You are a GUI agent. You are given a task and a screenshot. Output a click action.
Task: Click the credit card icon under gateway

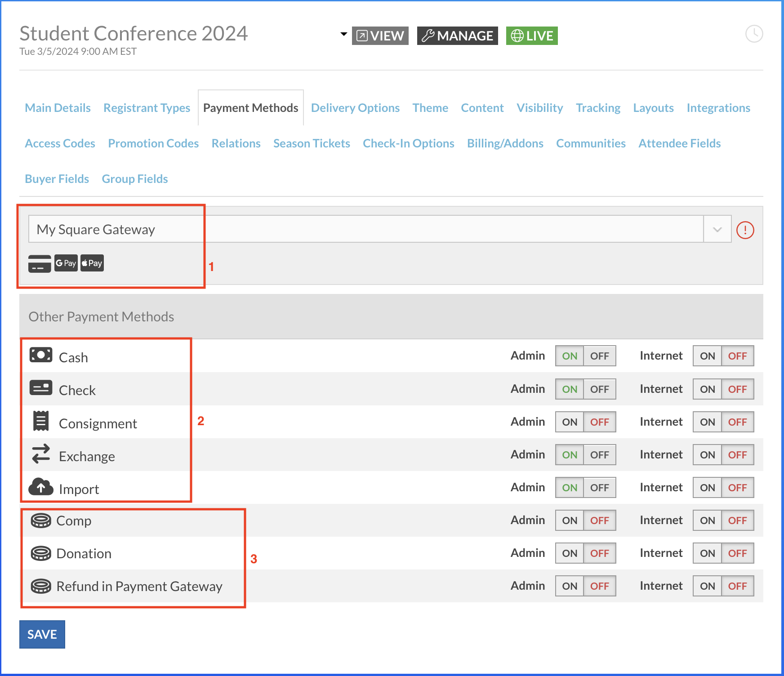(x=40, y=263)
